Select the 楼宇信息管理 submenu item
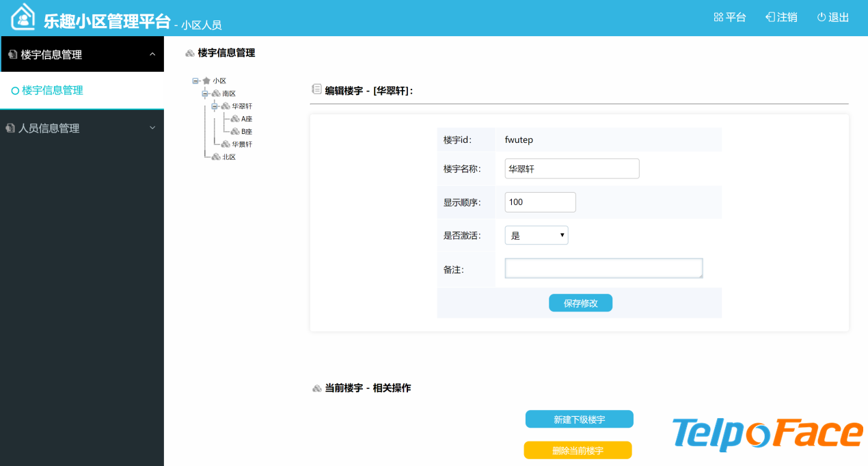The width and height of the screenshot is (868, 466). (82, 90)
